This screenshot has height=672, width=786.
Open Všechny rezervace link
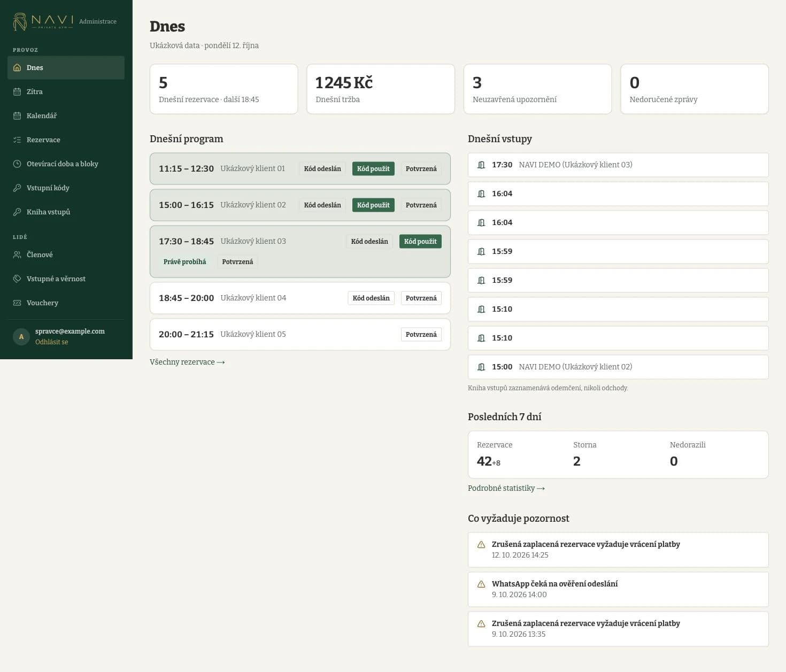pos(187,362)
